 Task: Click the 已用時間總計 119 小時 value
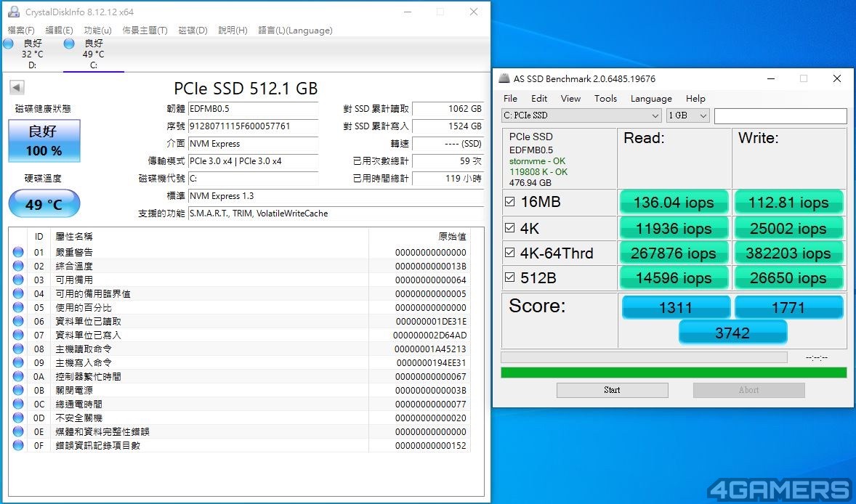coord(448,179)
